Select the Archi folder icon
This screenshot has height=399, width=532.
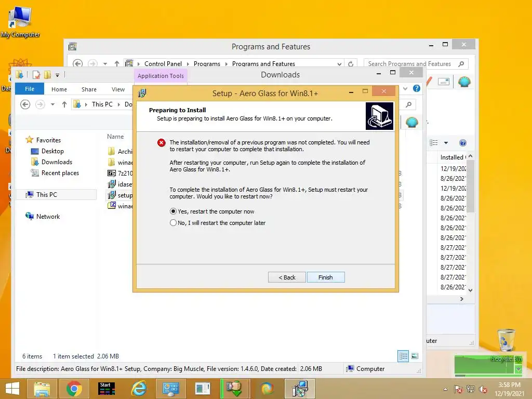pyautogui.click(x=112, y=151)
